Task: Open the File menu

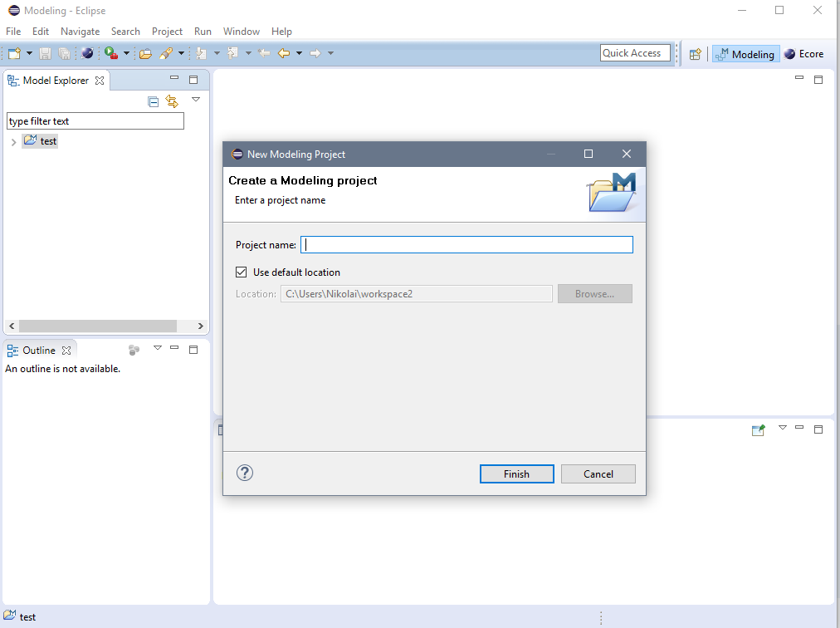Action: pos(13,32)
